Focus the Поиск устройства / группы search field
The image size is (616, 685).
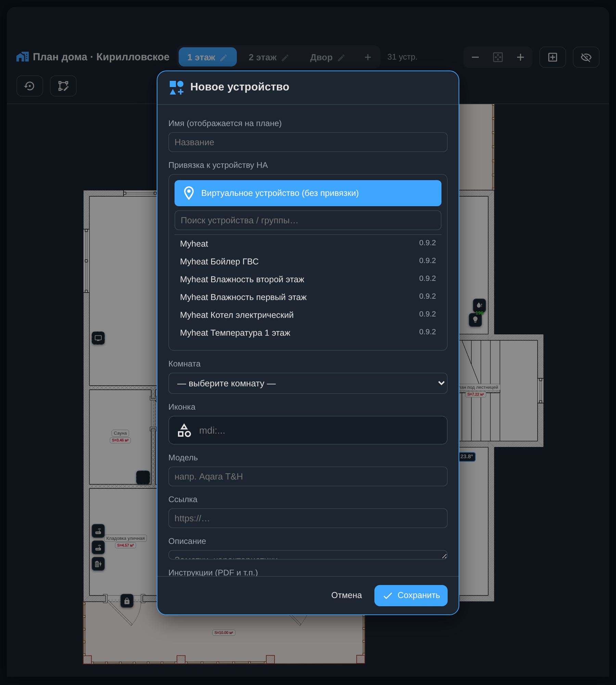coord(308,220)
